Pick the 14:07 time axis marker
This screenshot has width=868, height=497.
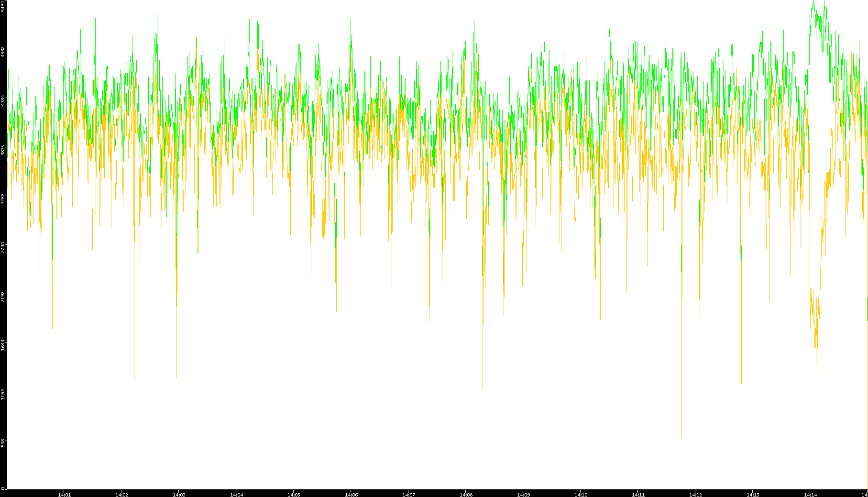click(408, 495)
